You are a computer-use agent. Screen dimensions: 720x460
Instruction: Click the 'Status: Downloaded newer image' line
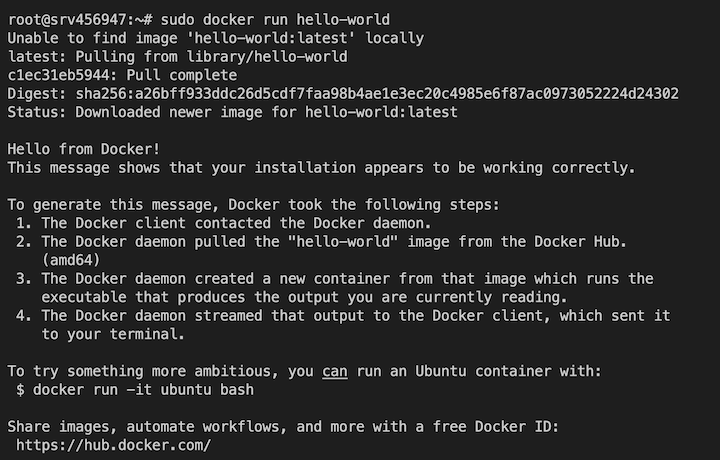click(232, 112)
